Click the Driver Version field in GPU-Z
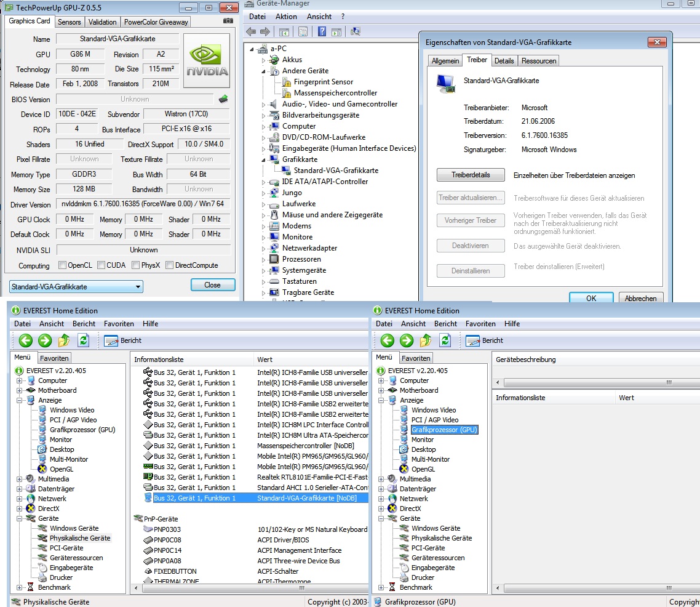Viewport: 700px width, 607px height. 143,204
